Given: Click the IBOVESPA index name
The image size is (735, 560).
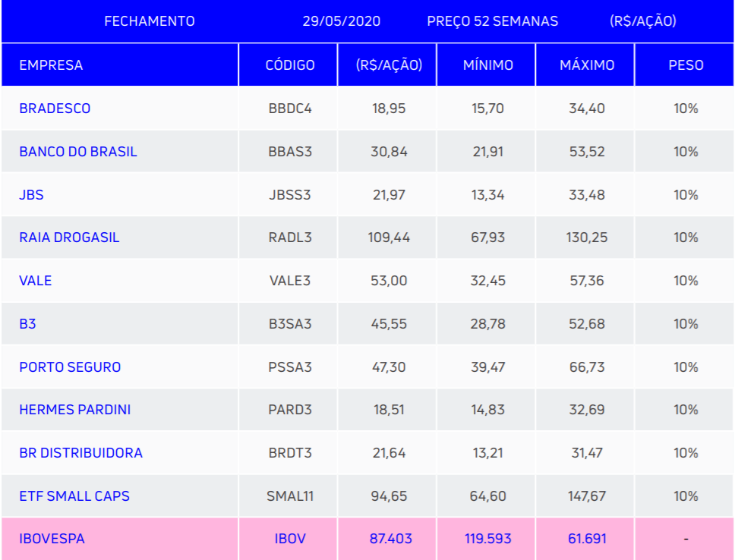Looking at the screenshot, I should pyautogui.click(x=52, y=539).
